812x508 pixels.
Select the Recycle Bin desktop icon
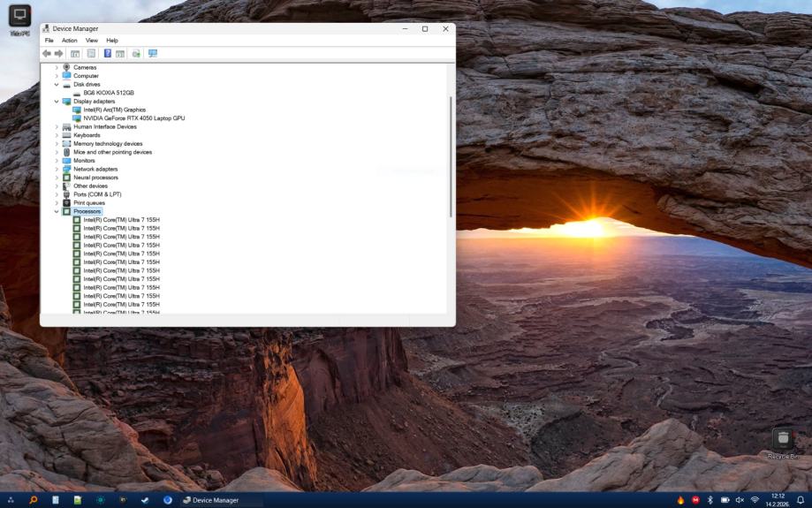click(x=783, y=444)
